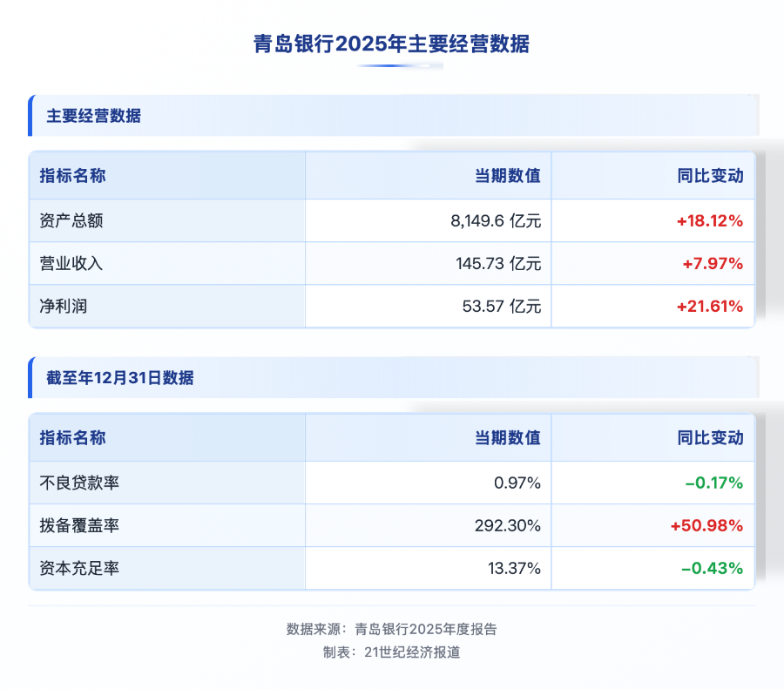Click the title 青岛银行2025年主要经营数据
The height and width of the screenshot is (689, 784).
click(391, 44)
